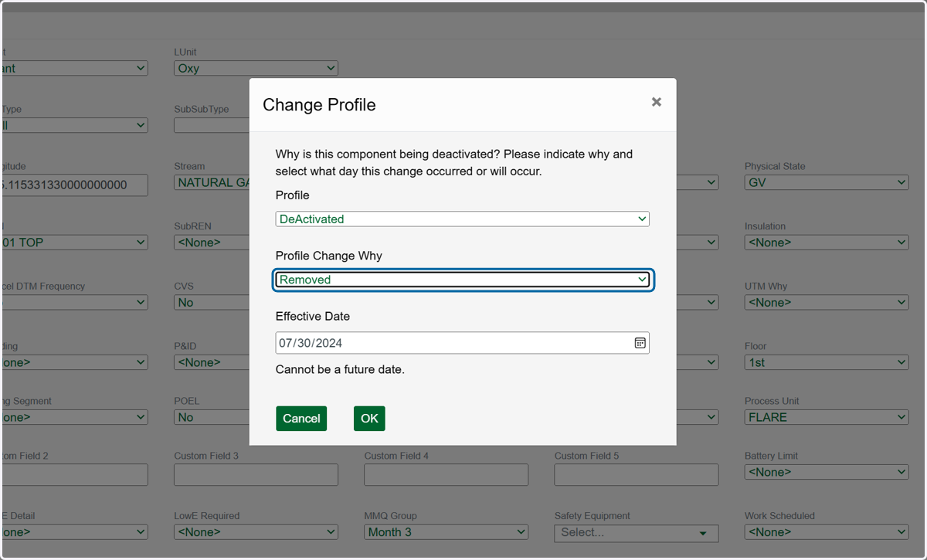Open the POEL dropdown showing No
Image resolution: width=927 pixels, height=560 pixels.
[x=211, y=417]
